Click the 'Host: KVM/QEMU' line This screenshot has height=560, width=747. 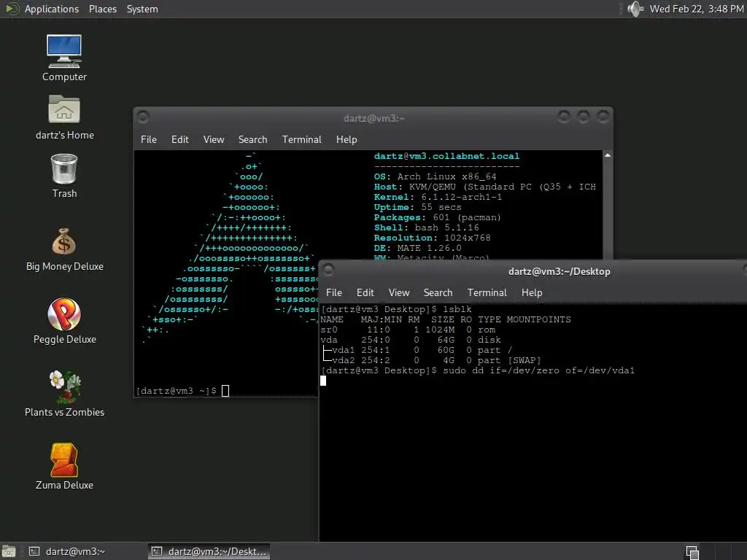[x=485, y=187]
